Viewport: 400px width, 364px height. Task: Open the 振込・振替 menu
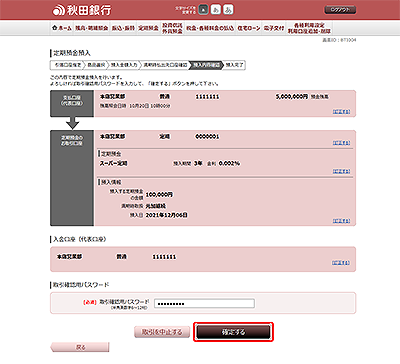123,28
